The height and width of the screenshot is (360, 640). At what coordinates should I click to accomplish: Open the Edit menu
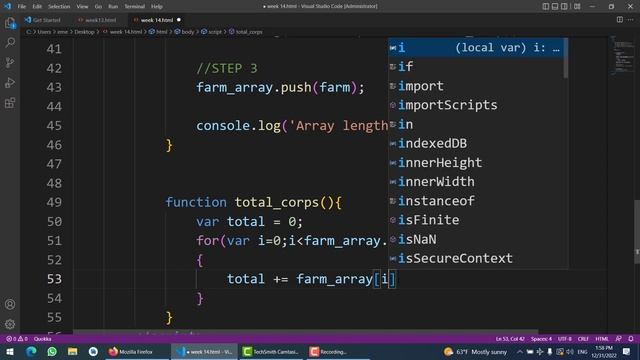37,7
